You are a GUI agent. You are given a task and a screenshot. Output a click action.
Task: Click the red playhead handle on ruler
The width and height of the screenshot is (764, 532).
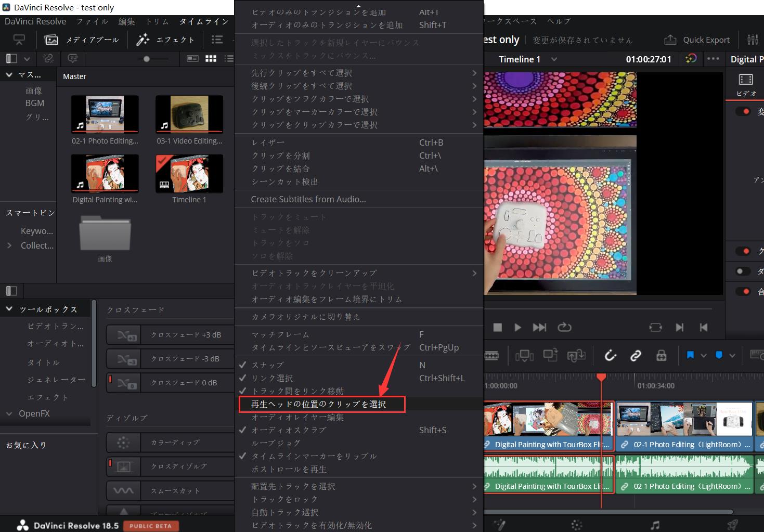(601, 377)
